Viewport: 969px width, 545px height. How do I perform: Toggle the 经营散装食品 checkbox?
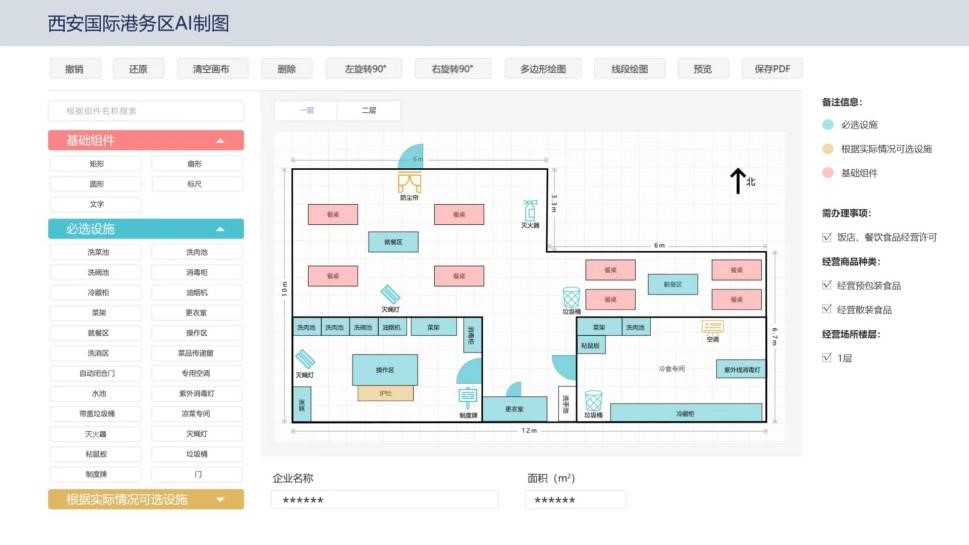(826, 310)
